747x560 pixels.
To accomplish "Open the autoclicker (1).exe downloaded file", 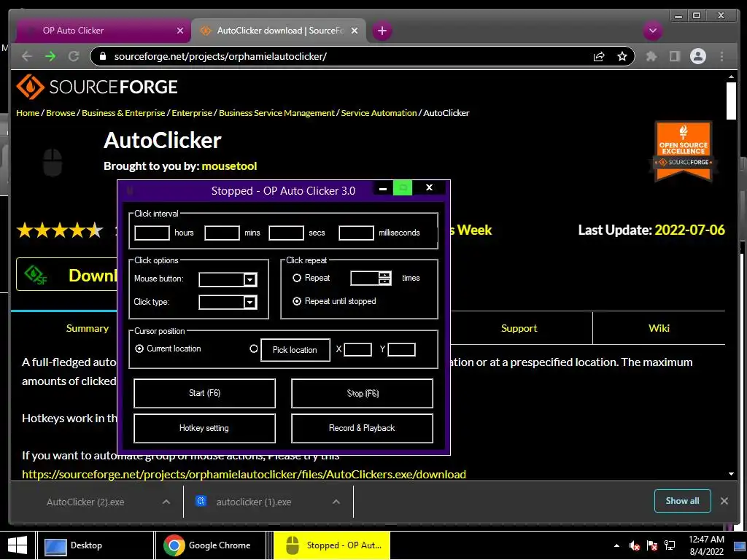I will click(x=253, y=502).
